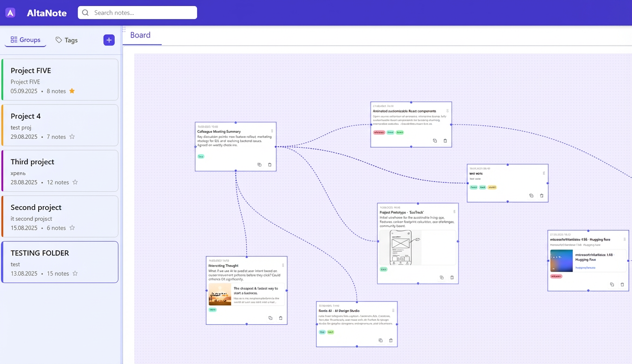
Task: Click the delete icon on the Hugging Face note
Action: tap(622, 285)
